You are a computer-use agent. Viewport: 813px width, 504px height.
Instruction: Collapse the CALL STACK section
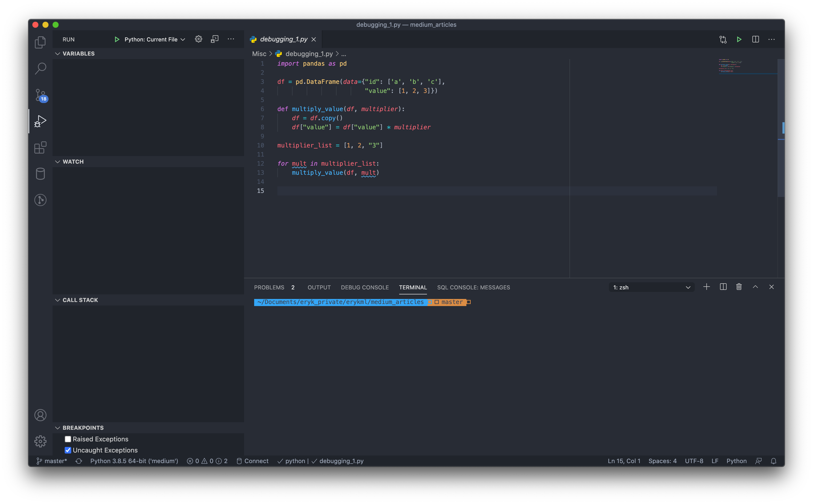[80, 300]
